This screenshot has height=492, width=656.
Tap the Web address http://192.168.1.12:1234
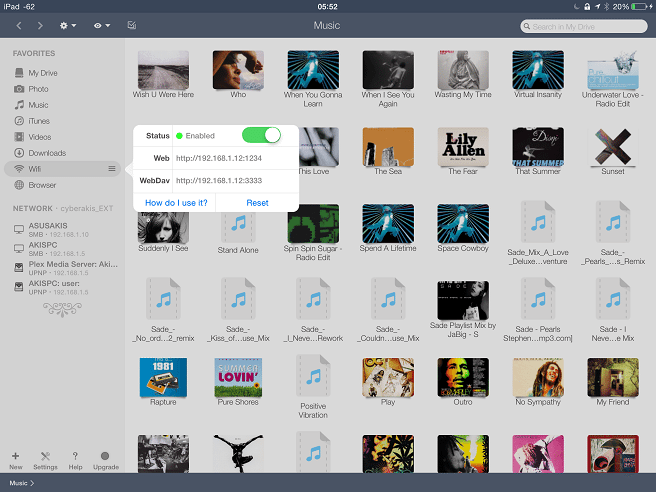(x=219, y=158)
